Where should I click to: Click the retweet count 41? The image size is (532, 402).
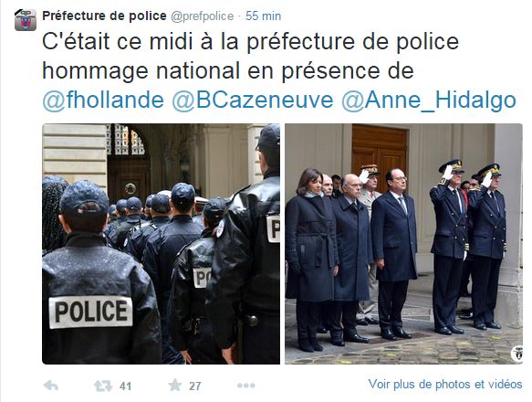[x=125, y=386]
